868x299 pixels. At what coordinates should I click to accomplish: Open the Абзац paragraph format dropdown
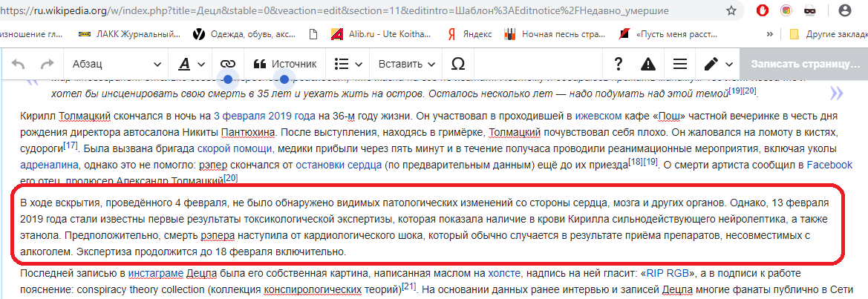pyautogui.click(x=117, y=64)
